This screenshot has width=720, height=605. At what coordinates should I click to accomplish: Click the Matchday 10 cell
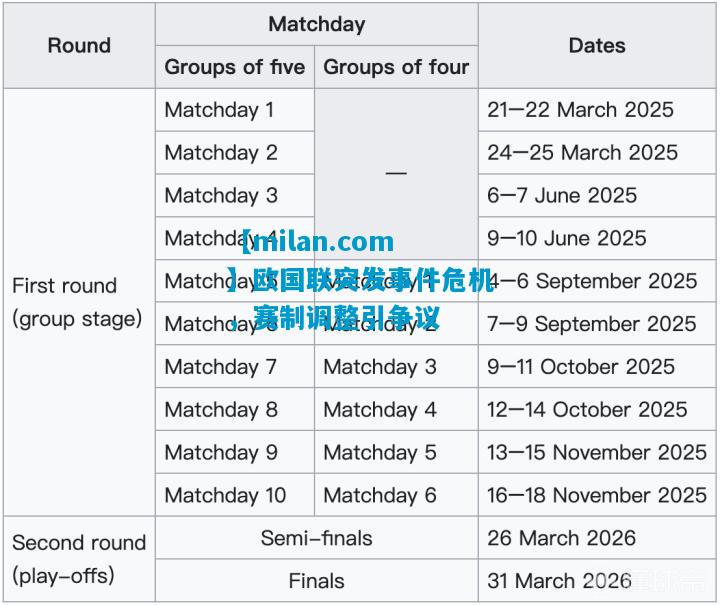click(x=235, y=495)
